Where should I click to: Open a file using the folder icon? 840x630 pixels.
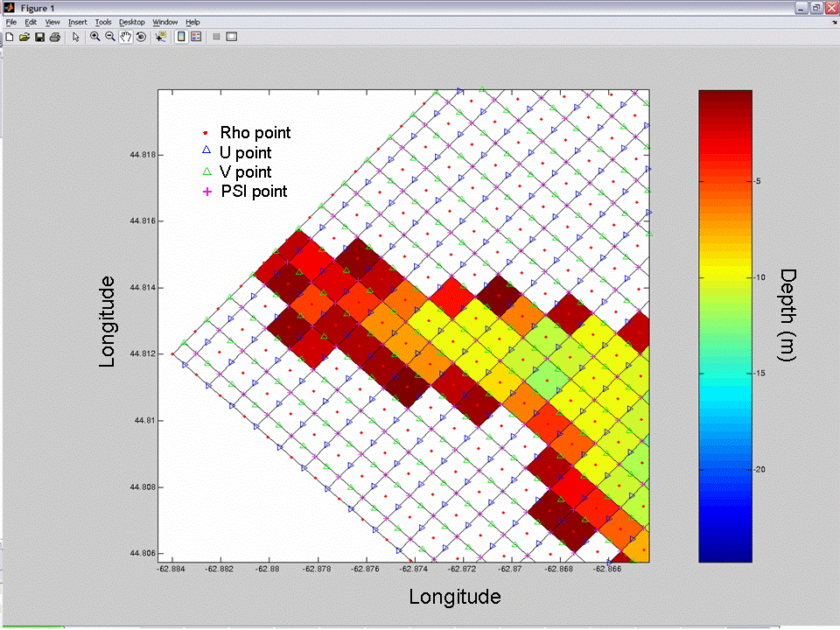click(x=24, y=37)
